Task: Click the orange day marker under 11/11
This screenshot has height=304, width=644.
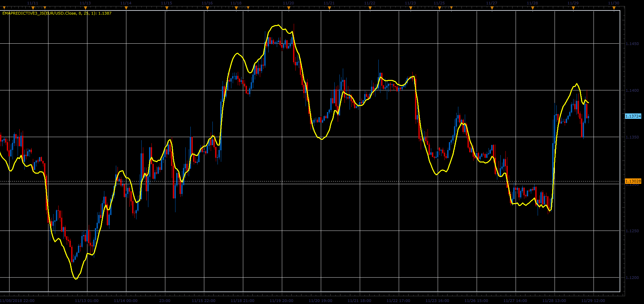Action: point(33,7)
